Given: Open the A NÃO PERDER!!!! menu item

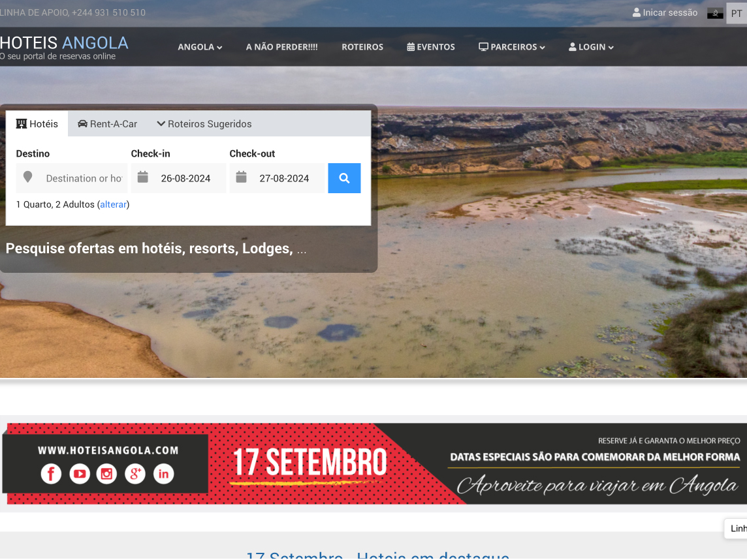Looking at the screenshot, I should [x=281, y=47].
